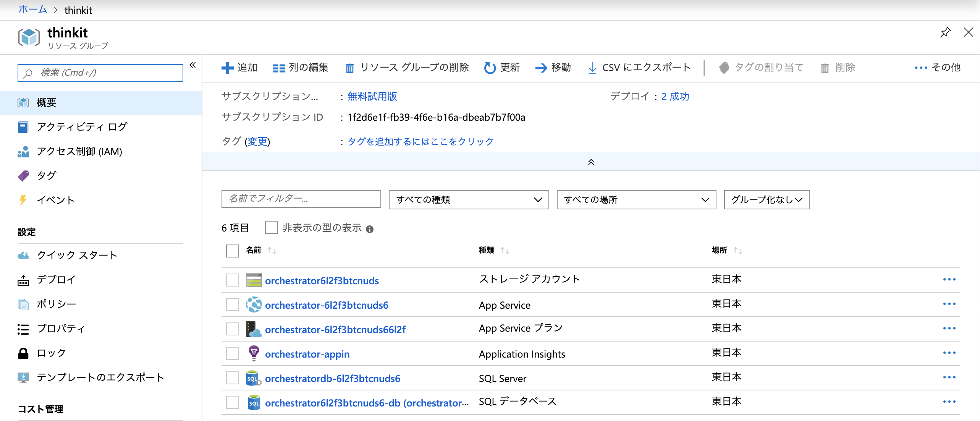
Task: Click the ホーム breadcrumb link
Action: pos(33,10)
